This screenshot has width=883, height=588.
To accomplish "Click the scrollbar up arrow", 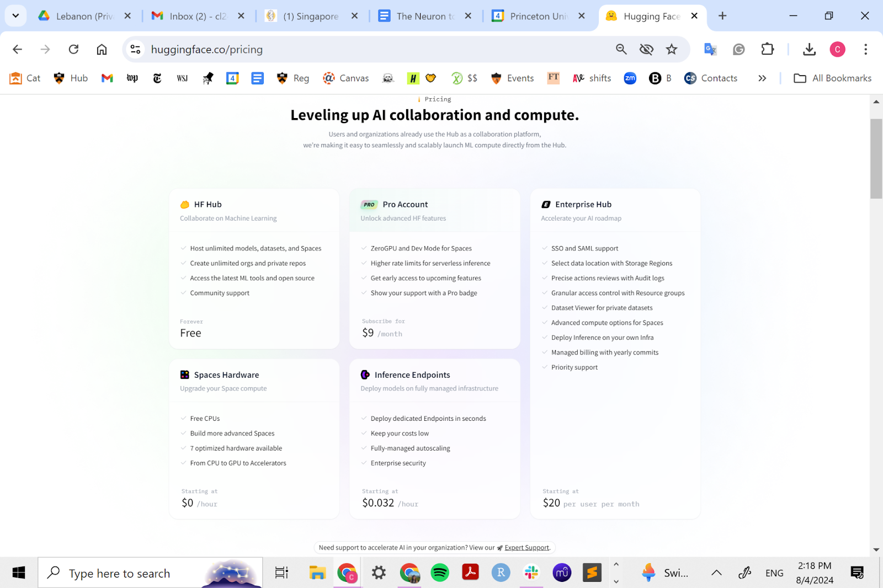I will pyautogui.click(x=876, y=101).
